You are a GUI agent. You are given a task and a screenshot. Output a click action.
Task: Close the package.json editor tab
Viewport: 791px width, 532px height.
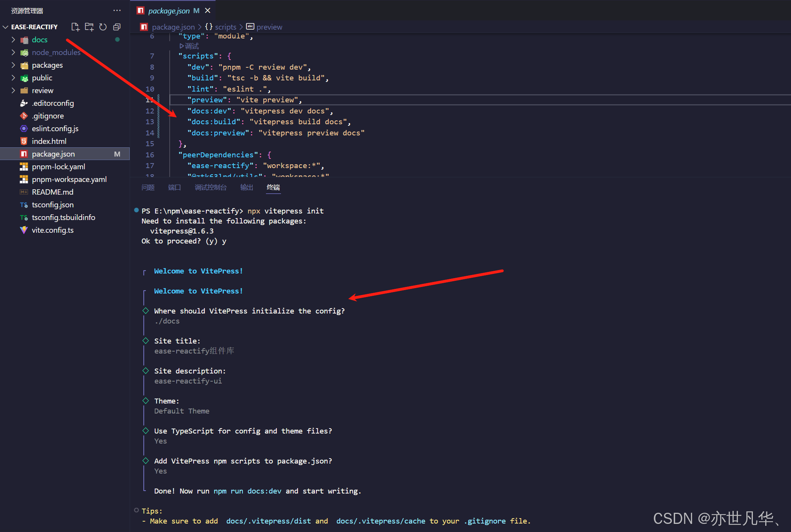tap(208, 10)
